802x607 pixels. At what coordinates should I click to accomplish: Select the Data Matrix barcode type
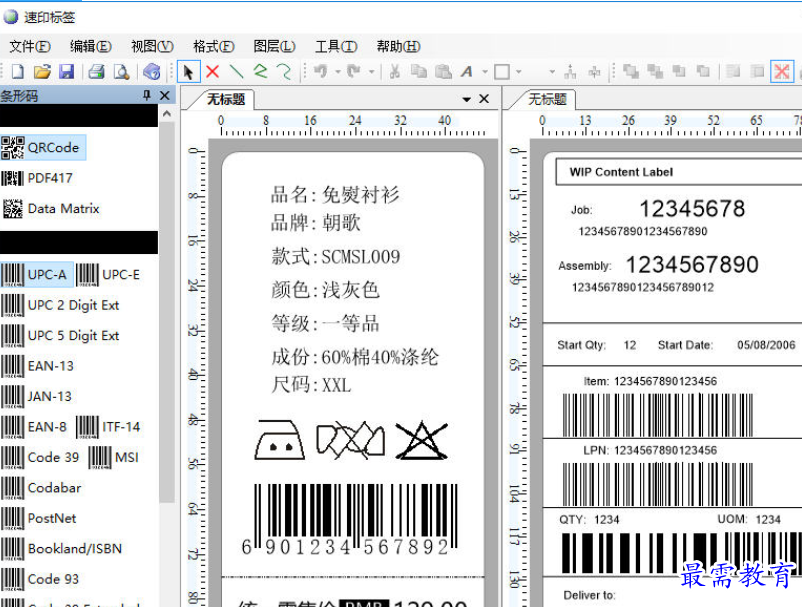[50, 209]
